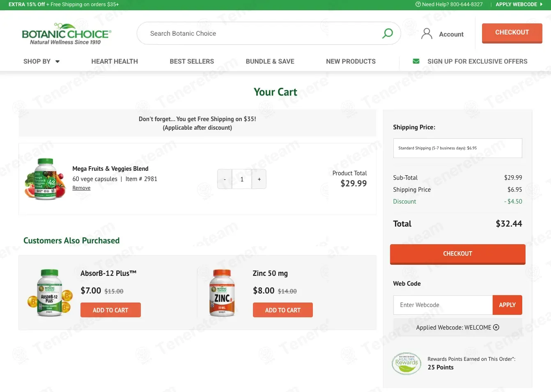
Task: Add Zinc 50 mg to cart
Action: click(x=282, y=310)
